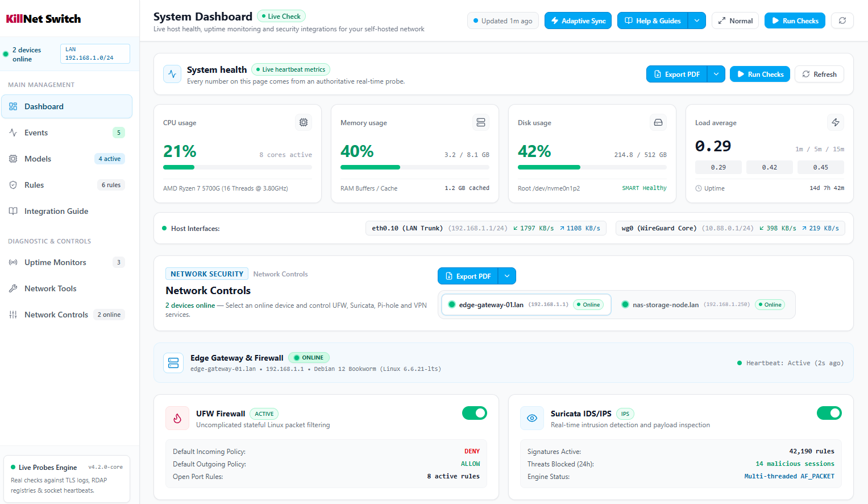The width and height of the screenshot is (868, 504).
Task: Click the memory stack icon in Memory usage card
Action: tap(481, 122)
